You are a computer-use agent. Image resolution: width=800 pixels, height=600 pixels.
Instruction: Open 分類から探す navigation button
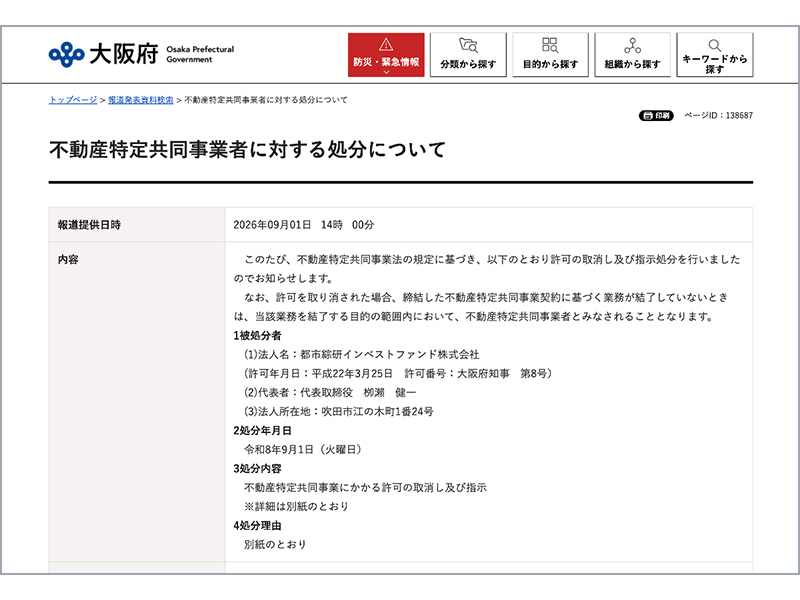(468, 55)
